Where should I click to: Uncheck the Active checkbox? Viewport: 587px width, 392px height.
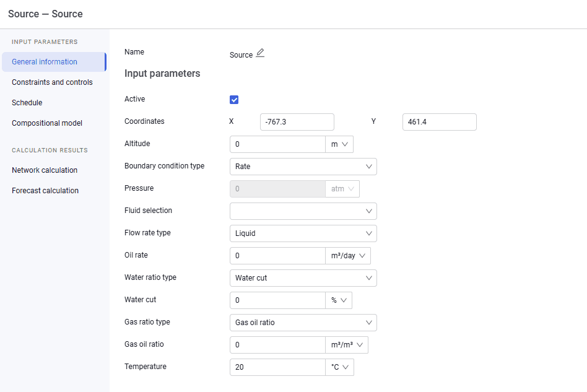234,100
